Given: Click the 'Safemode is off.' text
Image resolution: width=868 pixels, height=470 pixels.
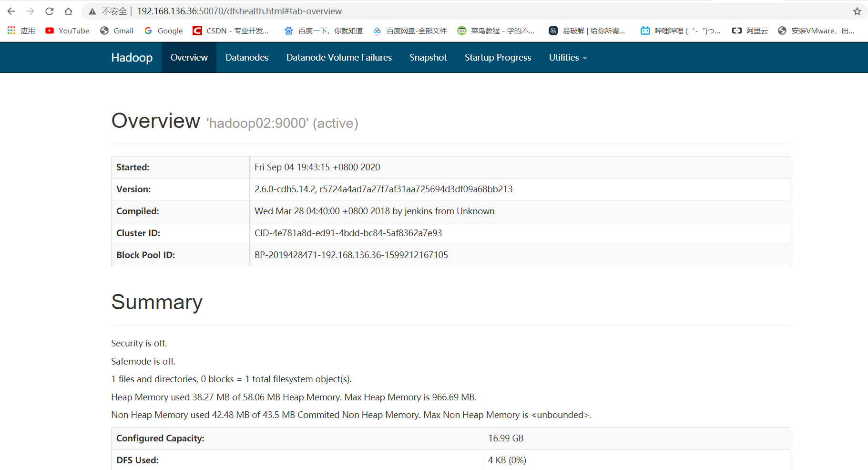Looking at the screenshot, I should pos(143,361).
